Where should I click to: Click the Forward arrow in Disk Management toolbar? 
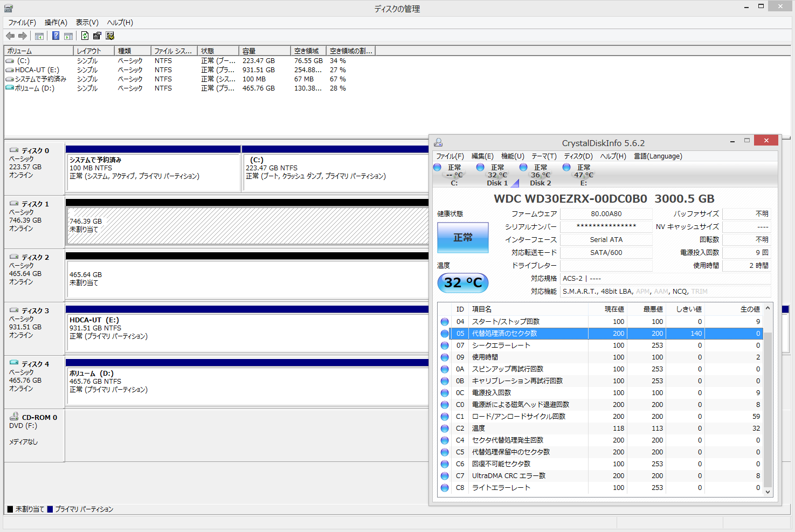point(23,36)
